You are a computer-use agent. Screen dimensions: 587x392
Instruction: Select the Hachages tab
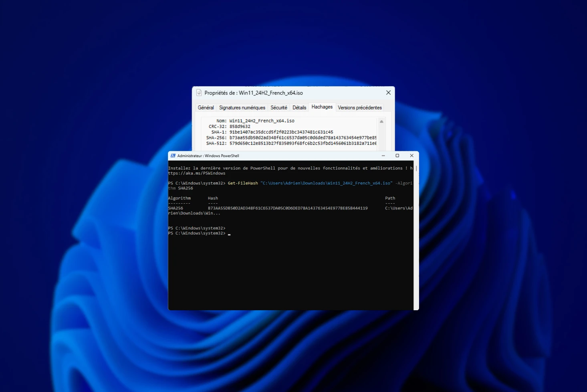click(x=322, y=107)
